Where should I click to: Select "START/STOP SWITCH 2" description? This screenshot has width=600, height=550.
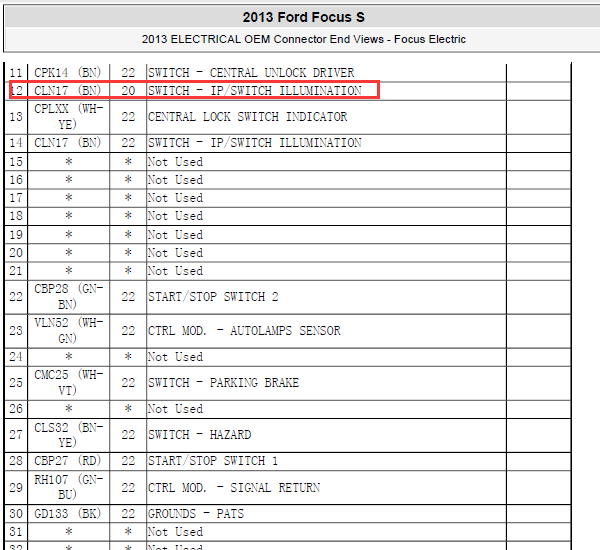pos(213,297)
